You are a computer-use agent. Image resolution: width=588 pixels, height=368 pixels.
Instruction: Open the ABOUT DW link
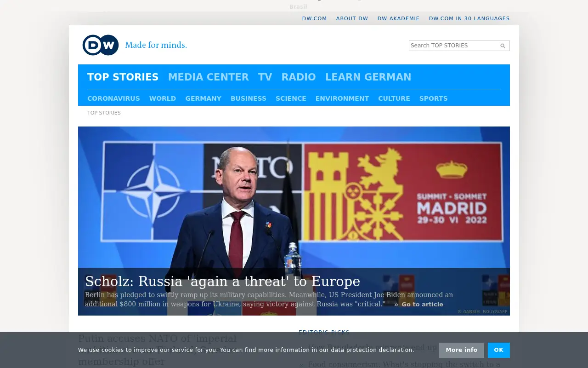(352, 18)
